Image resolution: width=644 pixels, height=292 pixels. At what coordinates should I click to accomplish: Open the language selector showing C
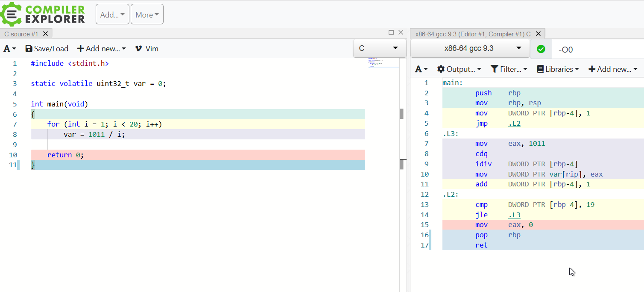(x=379, y=48)
